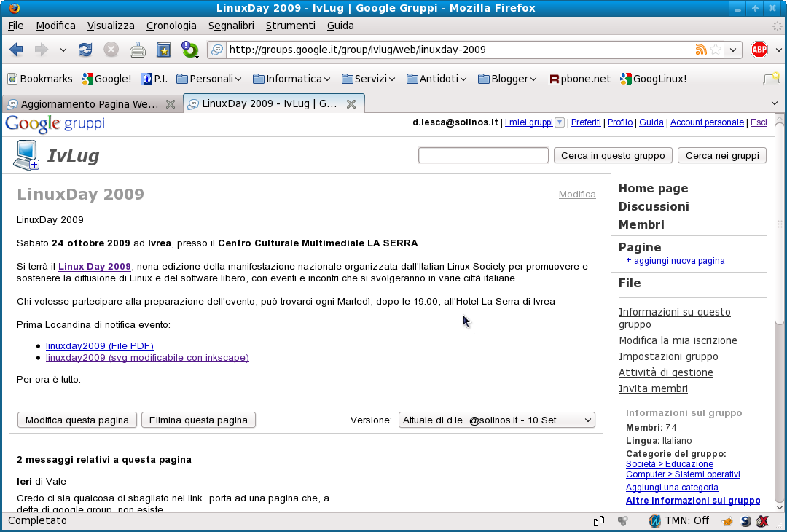The height and width of the screenshot is (532, 787).
Task: Click the red ABP Adblock Plus icon
Action: [x=759, y=50]
